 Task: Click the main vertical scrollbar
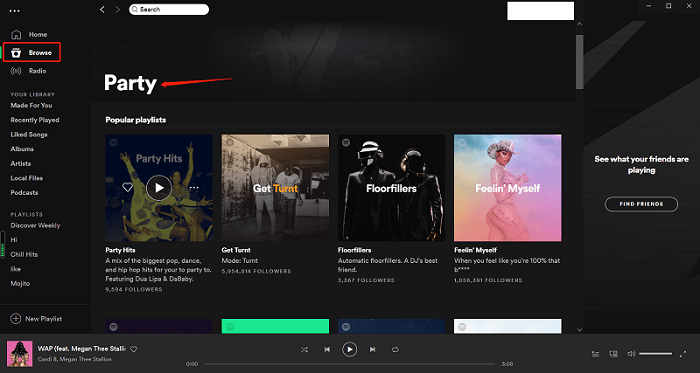[579, 62]
